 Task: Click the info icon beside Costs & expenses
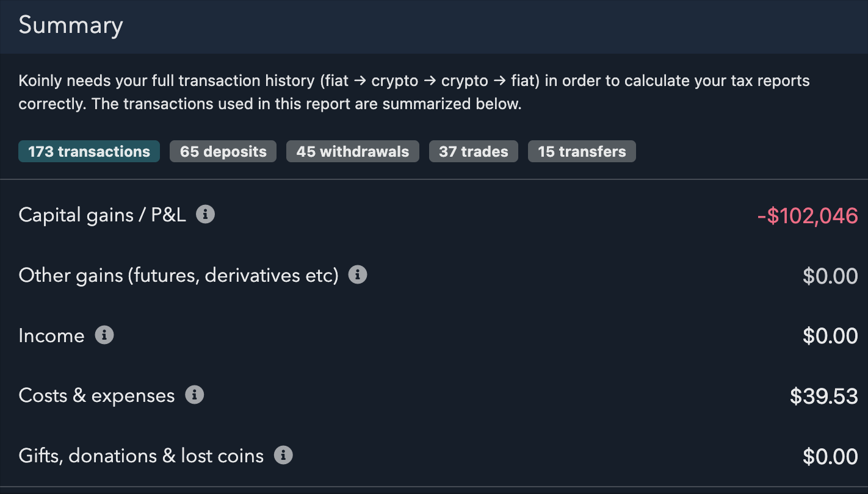coord(194,395)
